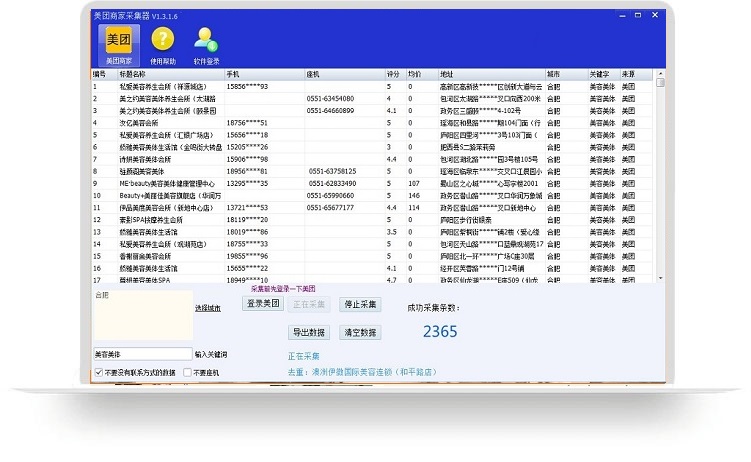
Task: Open the 使用帮助 question mark icon
Action: pos(163,45)
